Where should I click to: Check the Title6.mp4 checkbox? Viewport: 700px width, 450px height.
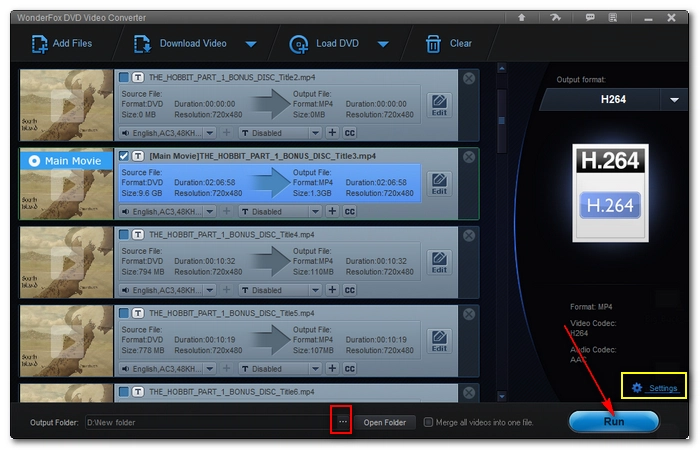pos(124,392)
